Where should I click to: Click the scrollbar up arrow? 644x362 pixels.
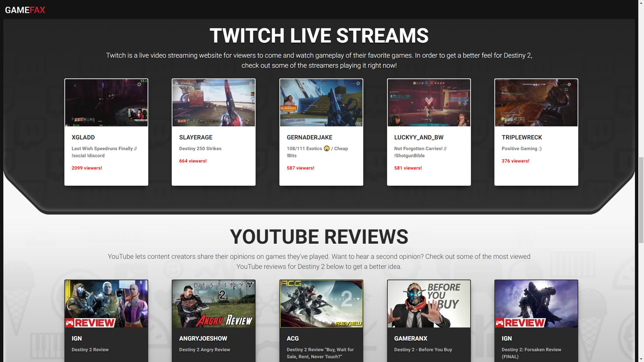[x=641, y=3]
